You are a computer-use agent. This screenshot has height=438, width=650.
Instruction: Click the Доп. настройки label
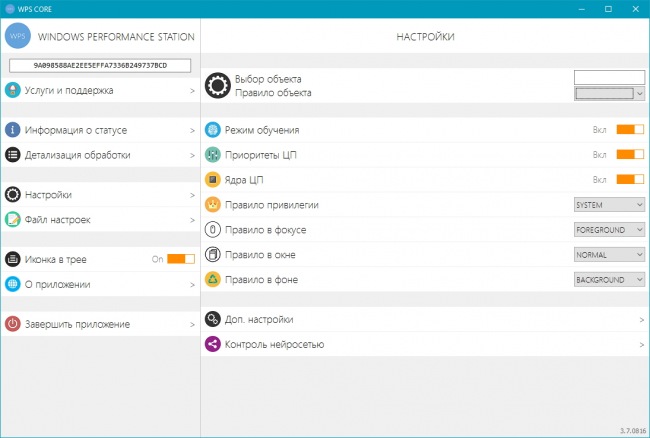[x=259, y=319]
